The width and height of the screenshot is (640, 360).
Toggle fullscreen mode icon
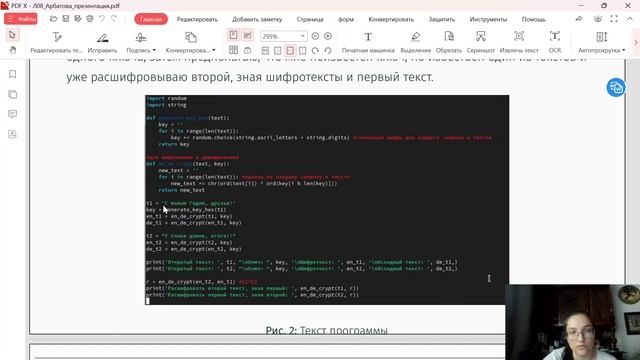coord(614,19)
